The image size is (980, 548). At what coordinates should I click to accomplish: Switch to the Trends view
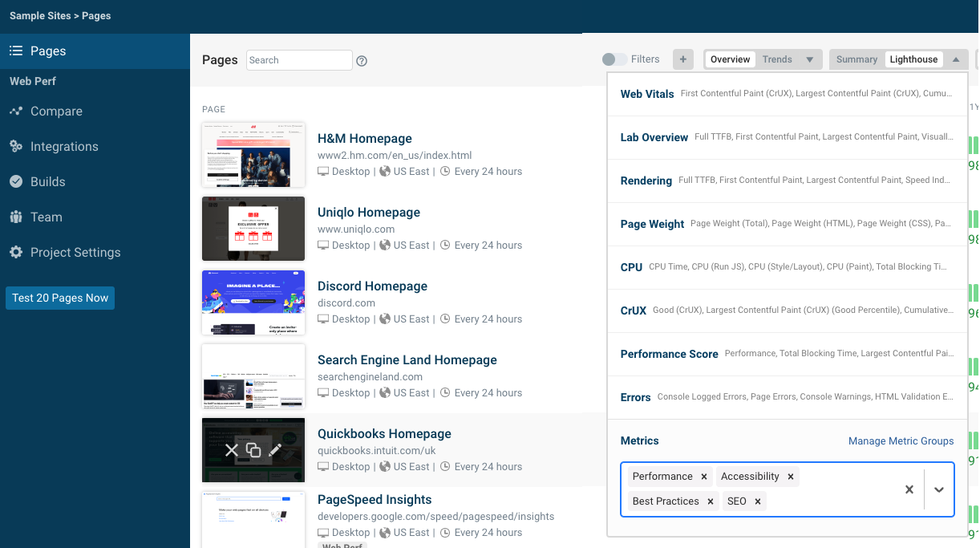pyautogui.click(x=777, y=59)
